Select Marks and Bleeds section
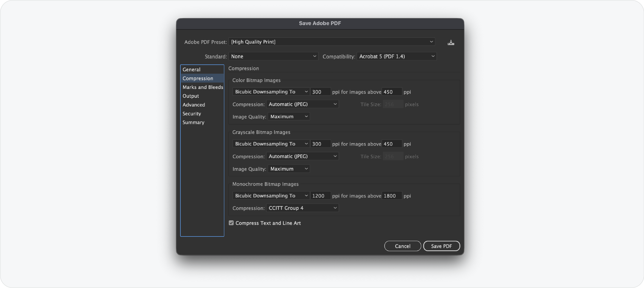644x288 pixels. (202, 87)
